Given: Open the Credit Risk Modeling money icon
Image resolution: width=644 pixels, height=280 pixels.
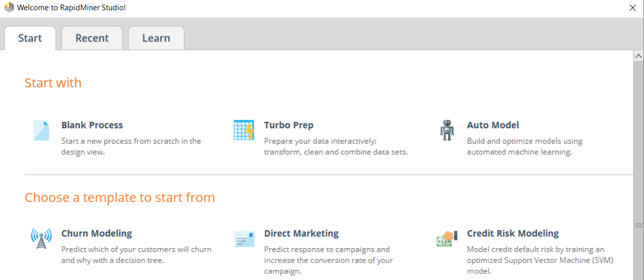Looking at the screenshot, I should point(447,238).
